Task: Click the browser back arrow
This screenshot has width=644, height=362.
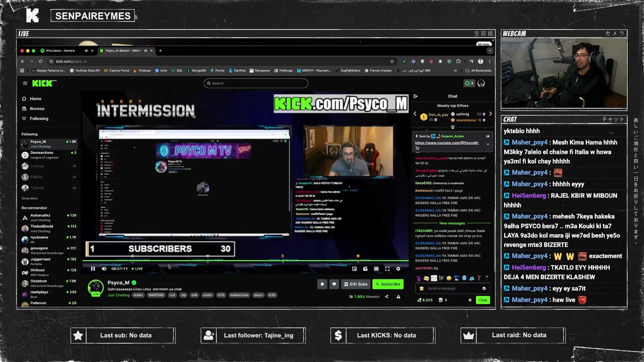Action: click(x=23, y=61)
